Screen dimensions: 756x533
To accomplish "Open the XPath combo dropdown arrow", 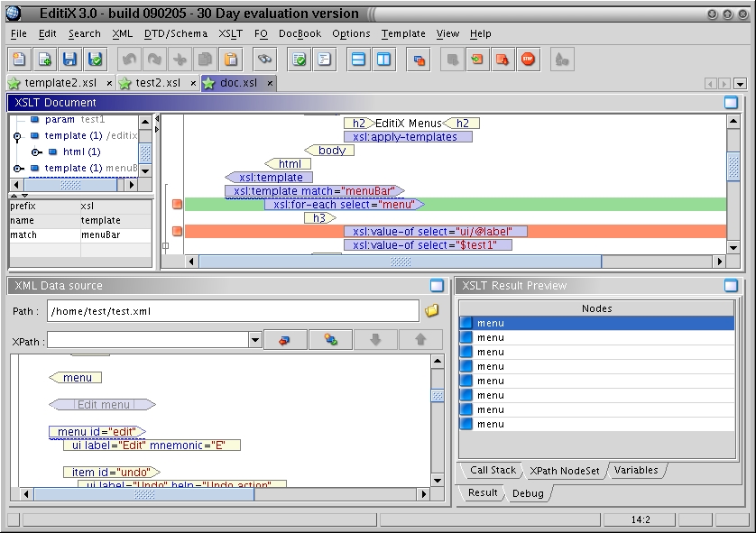I will coord(255,340).
